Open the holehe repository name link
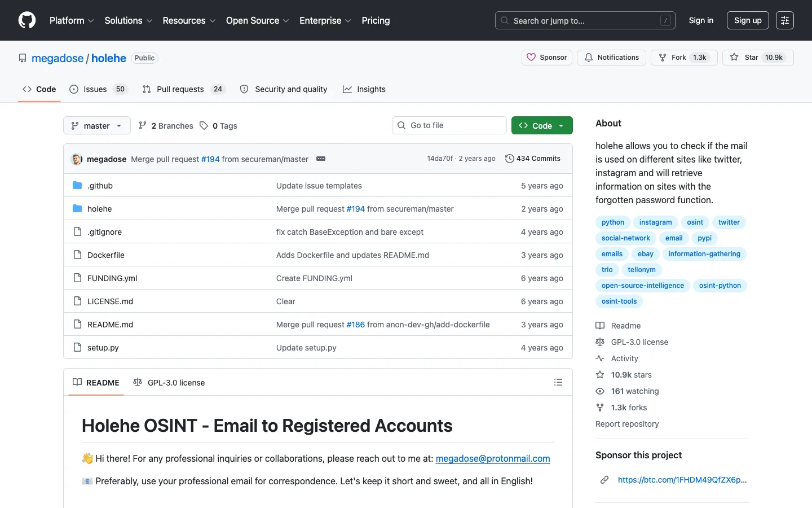Viewport: 812px width, 508px height. tap(109, 58)
